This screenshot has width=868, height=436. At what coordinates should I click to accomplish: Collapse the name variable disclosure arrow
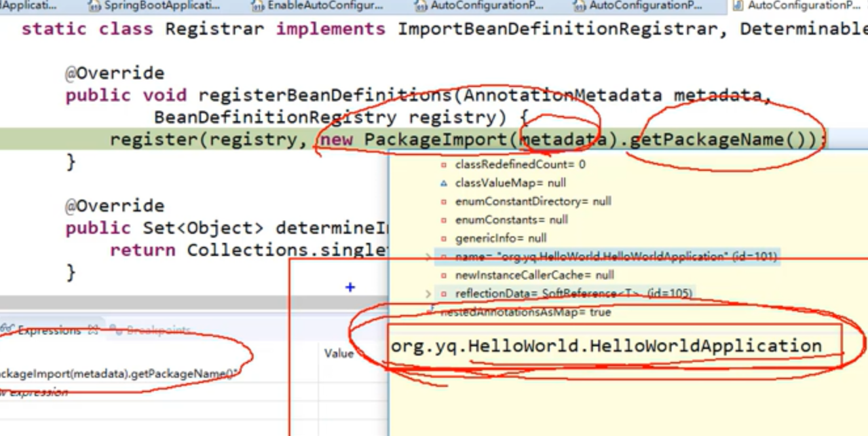(x=427, y=257)
